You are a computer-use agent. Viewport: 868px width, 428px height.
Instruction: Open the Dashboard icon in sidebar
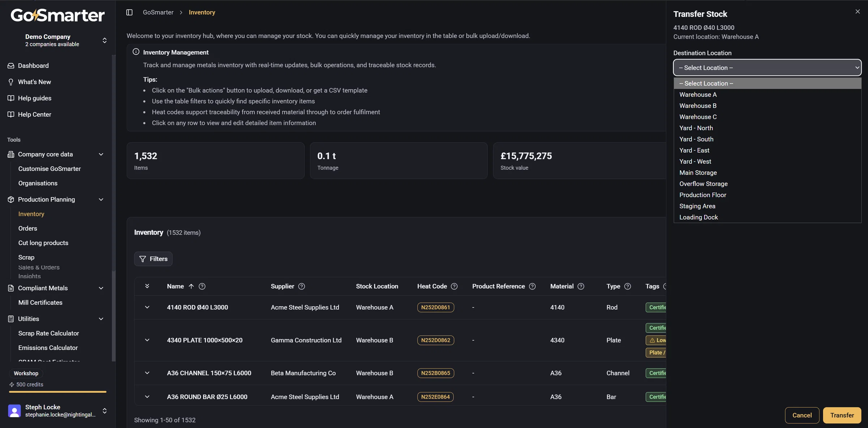coord(11,66)
